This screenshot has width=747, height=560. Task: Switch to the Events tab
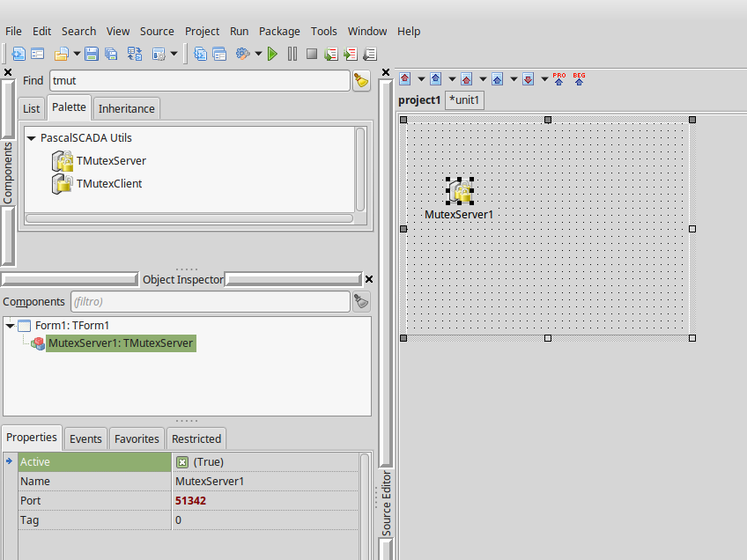[x=85, y=438]
